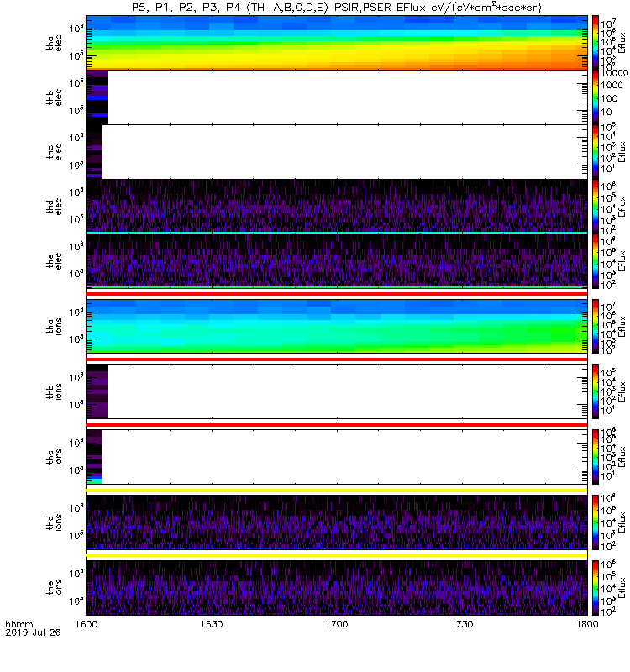Click the thd ions color bar
This screenshot has height=672, width=630.
pos(596,522)
